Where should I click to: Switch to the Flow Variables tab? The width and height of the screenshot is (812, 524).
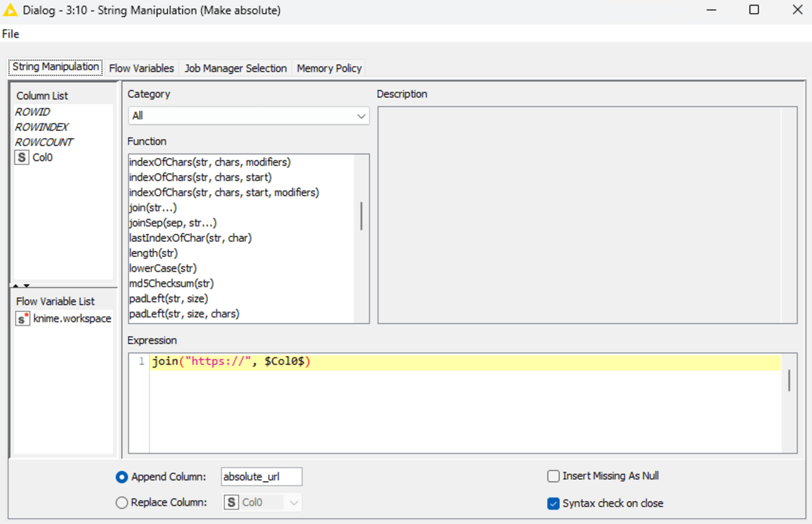(141, 68)
